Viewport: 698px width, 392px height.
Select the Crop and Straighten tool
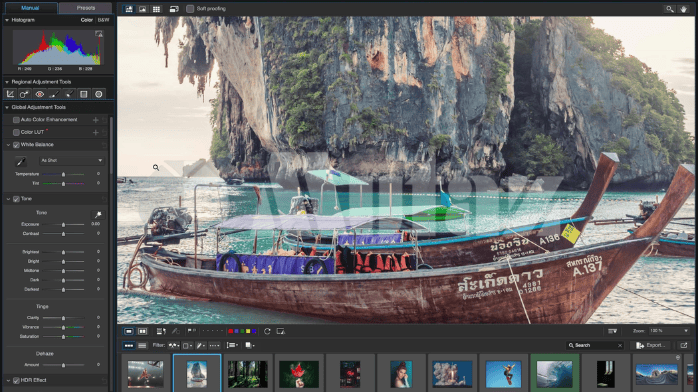(x=10, y=94)
